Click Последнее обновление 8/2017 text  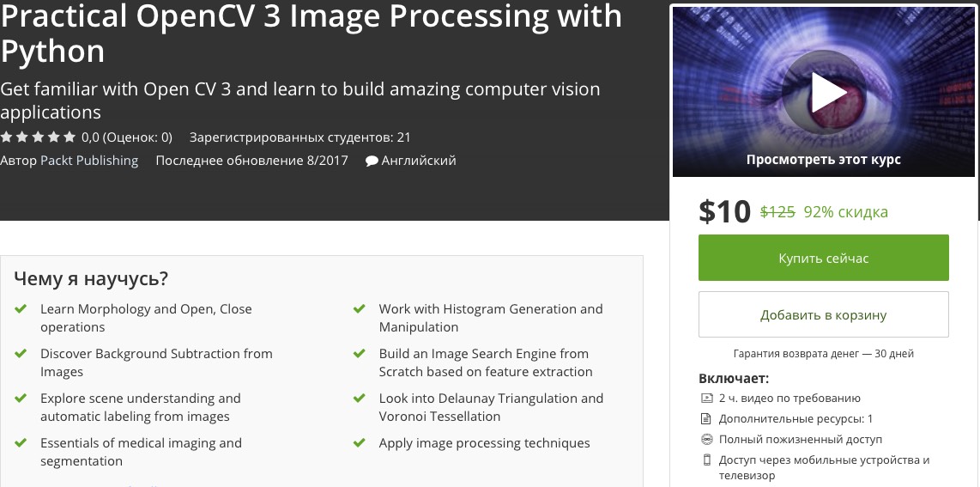pyautogui.click(x=252, y=160)
